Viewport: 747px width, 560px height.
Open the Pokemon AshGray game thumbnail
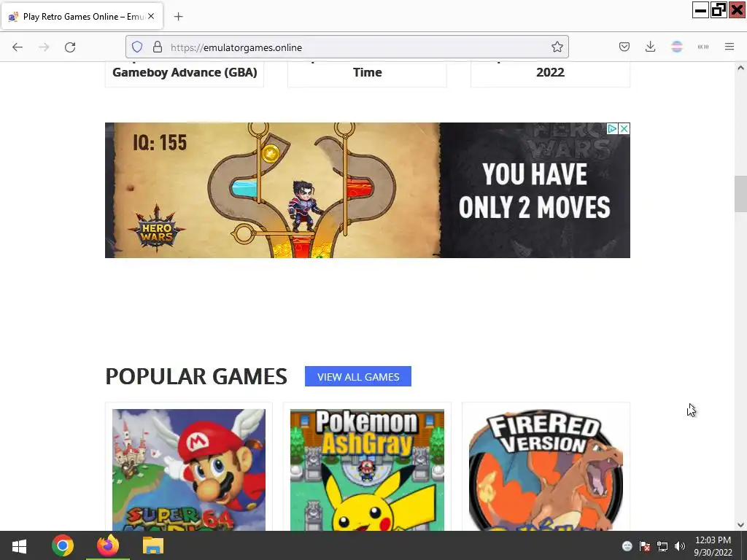point(368,470)
